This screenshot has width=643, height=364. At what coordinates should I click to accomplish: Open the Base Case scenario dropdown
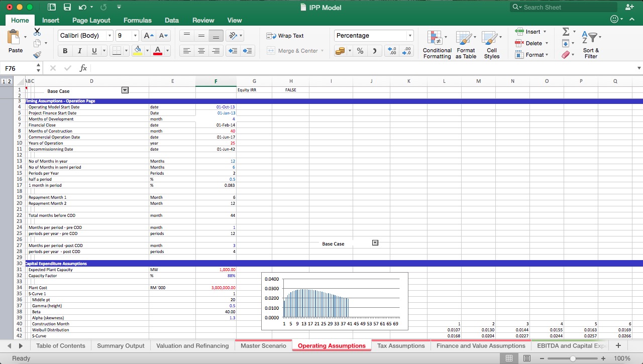[x=124, y=91]
